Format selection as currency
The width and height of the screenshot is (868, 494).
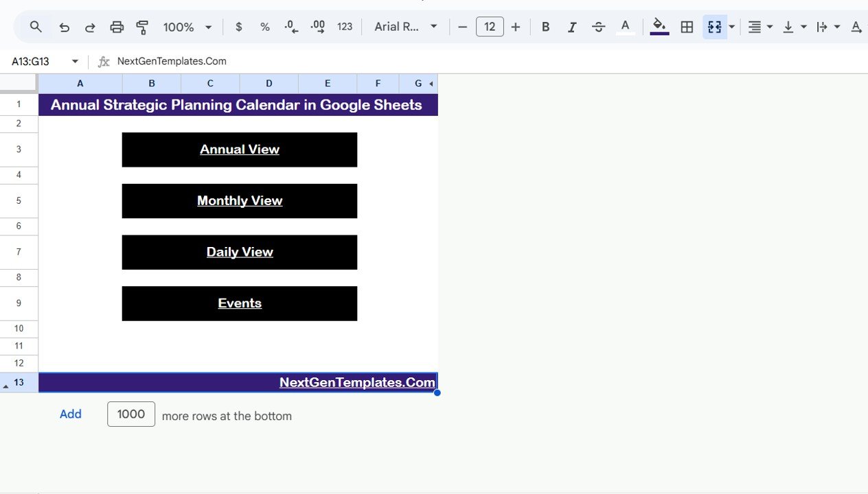[x=238, y=27]
